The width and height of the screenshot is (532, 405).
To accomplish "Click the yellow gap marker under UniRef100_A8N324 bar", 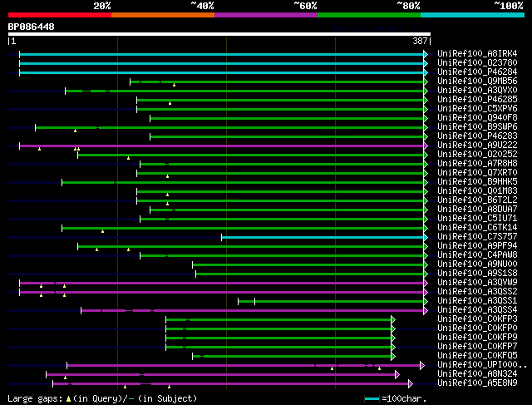I will [65, 378].
